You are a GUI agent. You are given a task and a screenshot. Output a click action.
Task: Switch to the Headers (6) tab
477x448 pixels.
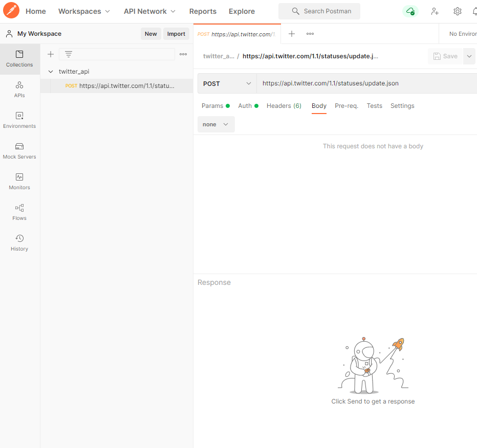point(284,106)
